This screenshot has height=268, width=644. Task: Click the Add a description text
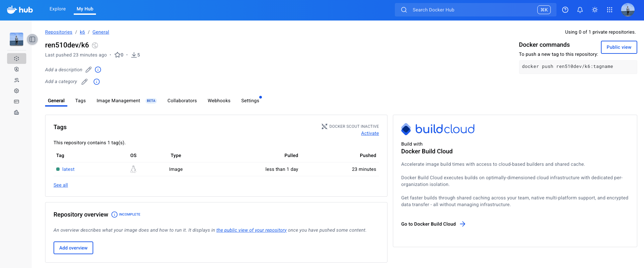coord(64,70)
